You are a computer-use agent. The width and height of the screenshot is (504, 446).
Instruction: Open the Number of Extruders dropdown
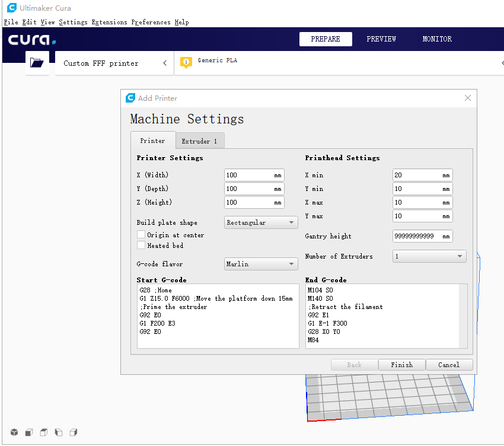pyautogui.click(x=429, y=256)
